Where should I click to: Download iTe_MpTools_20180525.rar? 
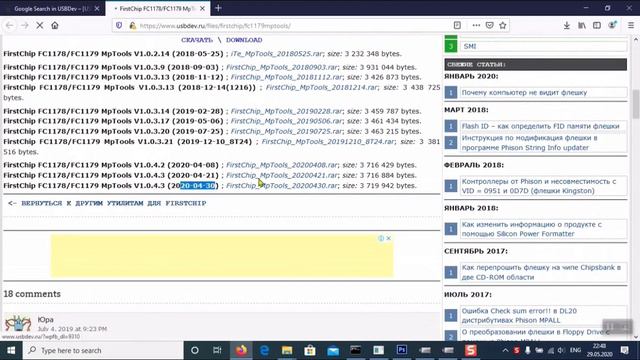277,54
